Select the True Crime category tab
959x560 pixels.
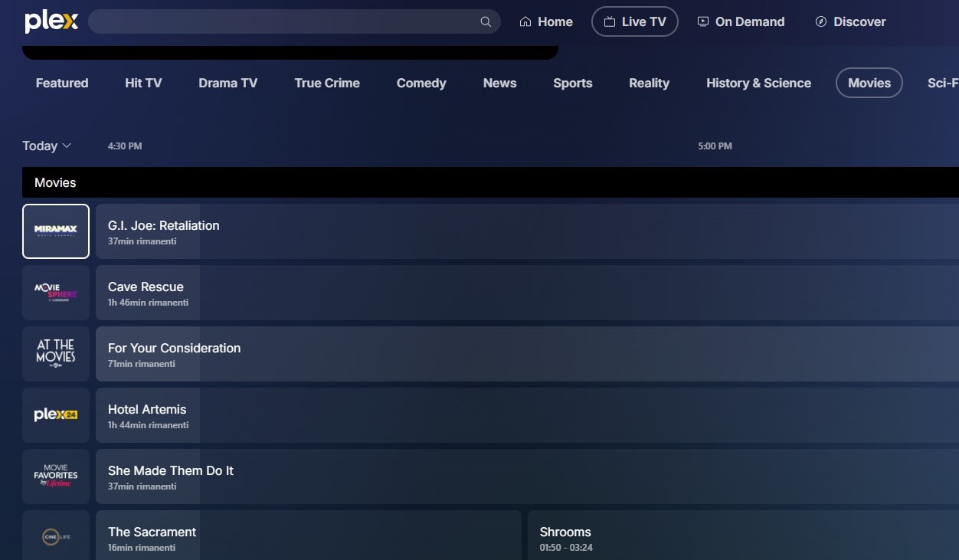(x=327, y=83)
